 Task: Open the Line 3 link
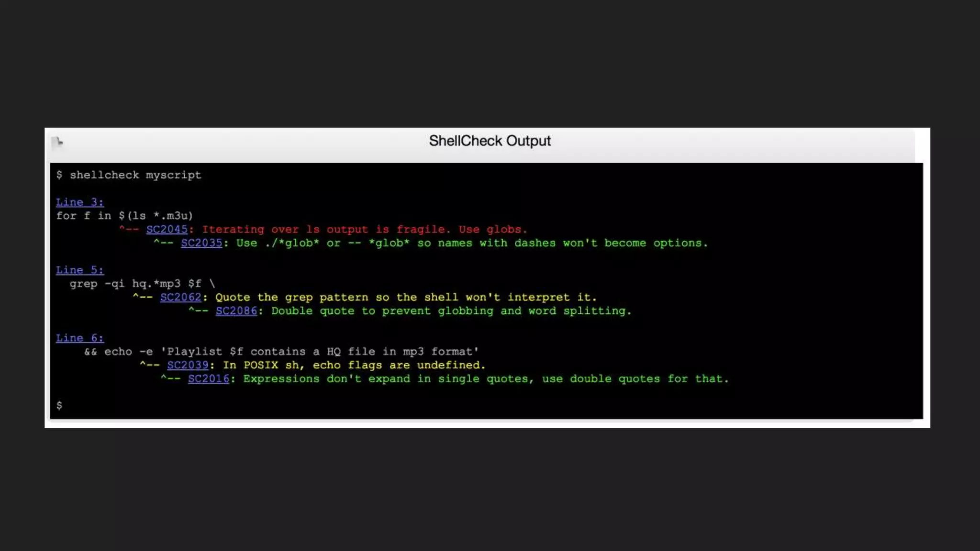[79, 202]
